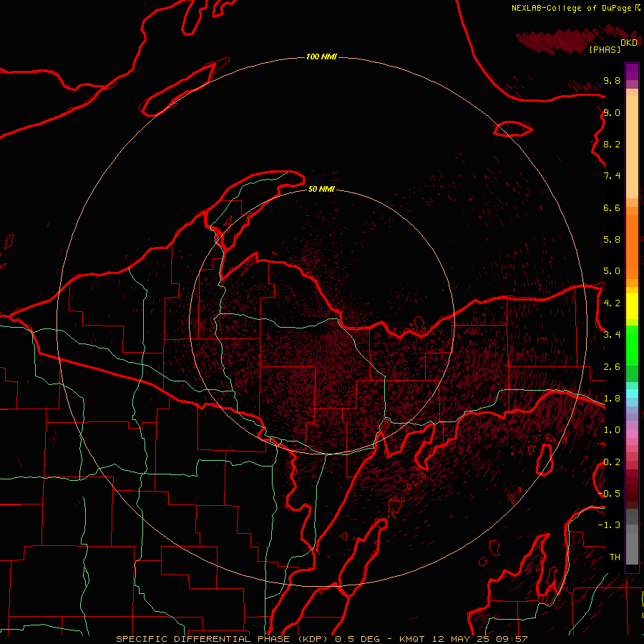Click the 7.4 scale value
644x644 pixels.
(612, 176)
